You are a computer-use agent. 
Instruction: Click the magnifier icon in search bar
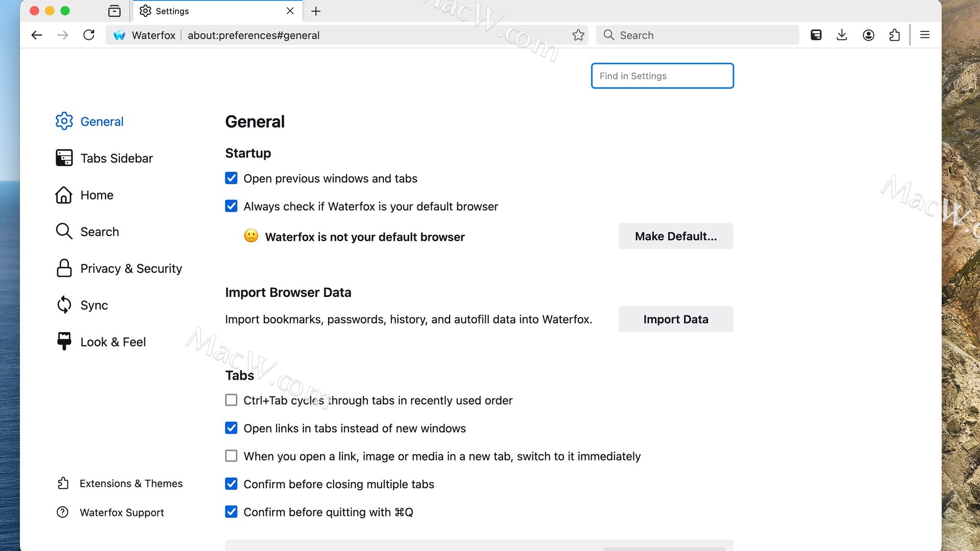coord(609,35)
